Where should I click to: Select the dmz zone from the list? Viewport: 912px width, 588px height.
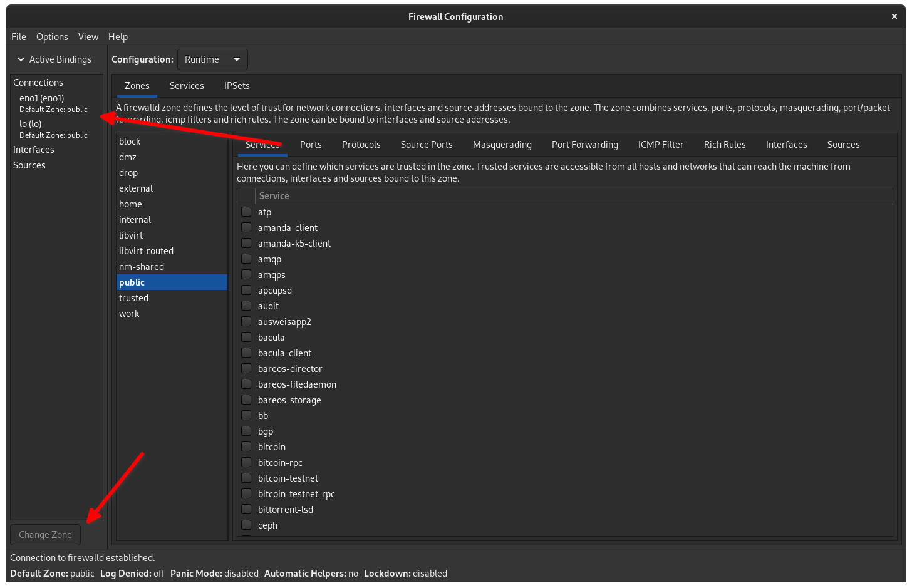tap(128, 157)
